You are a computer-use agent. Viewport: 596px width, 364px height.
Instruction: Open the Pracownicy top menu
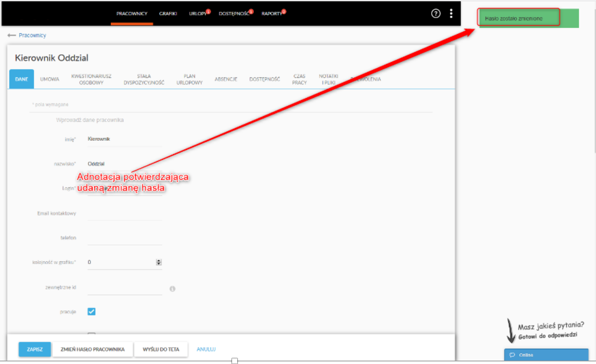(132, 13)
